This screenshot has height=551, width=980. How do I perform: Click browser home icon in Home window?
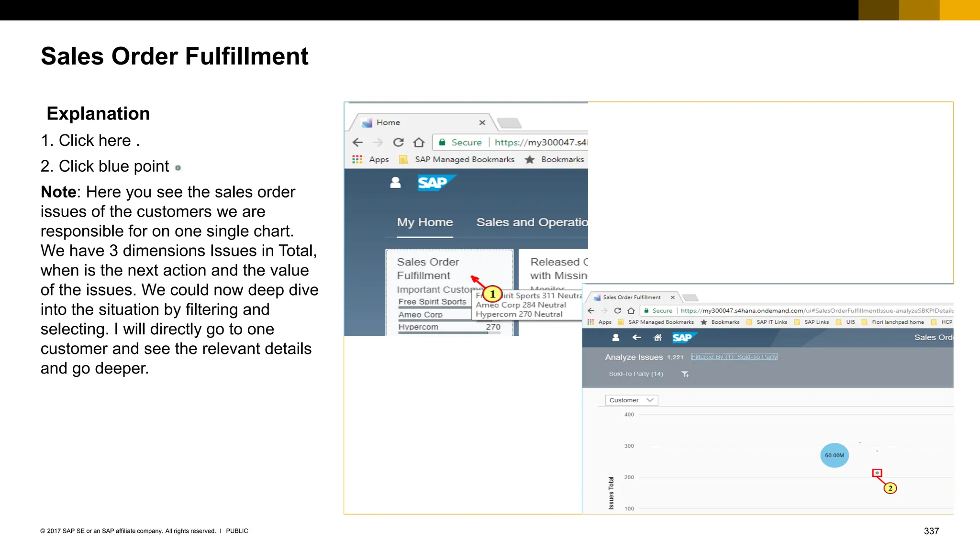point(419,143)
